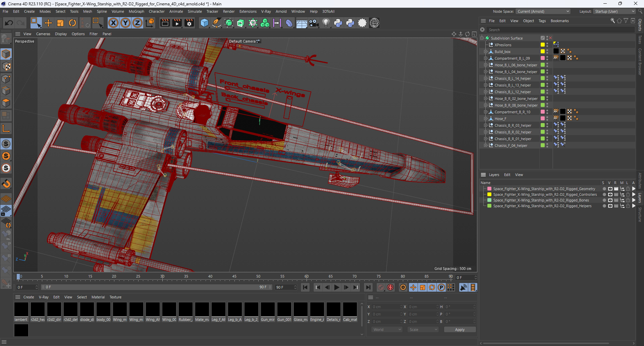Toggle visibility of Geometry layer
The image size is (644, 346).
pyautogui.click(x=610, y=189)
